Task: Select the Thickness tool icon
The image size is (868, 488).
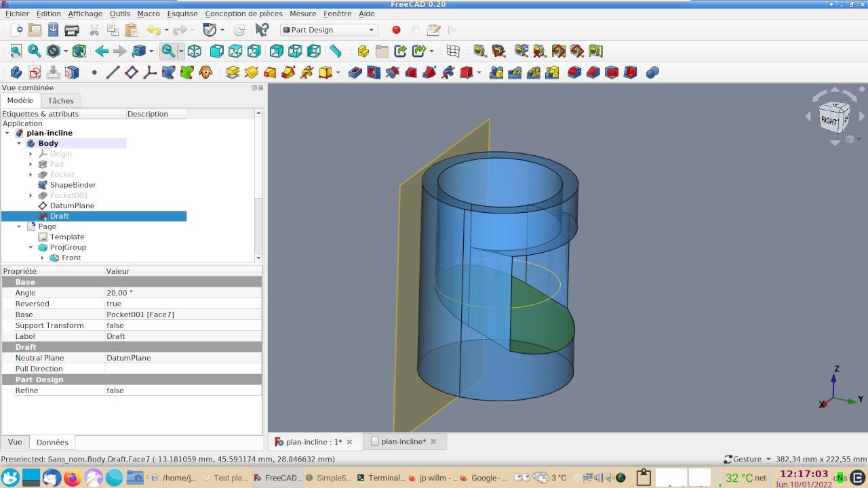Action: (630, 72)
